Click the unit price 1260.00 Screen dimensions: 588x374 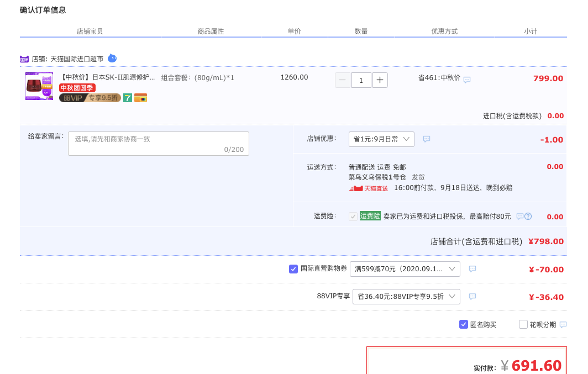(x=295, y=77)
